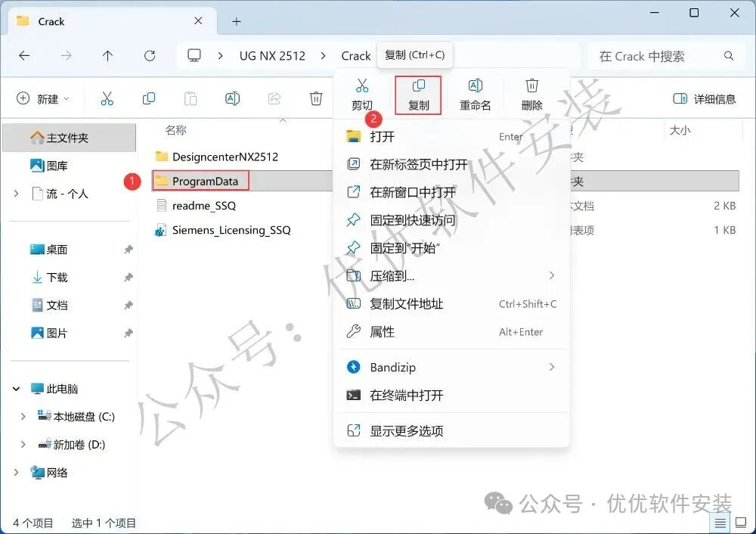This screenshot has width=756, height=534.
Task: Open the 新建 dropdown menu
Action: pyautogui.click(x=43, y=99)
